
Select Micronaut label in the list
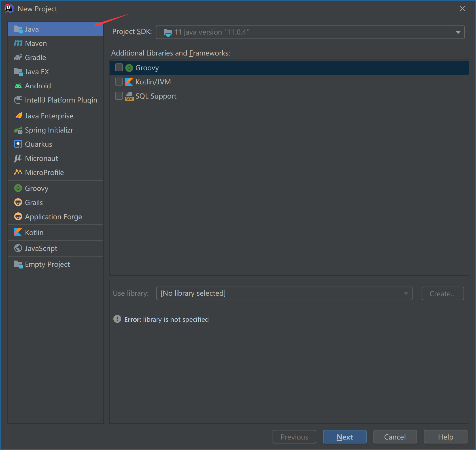point(41,158)
